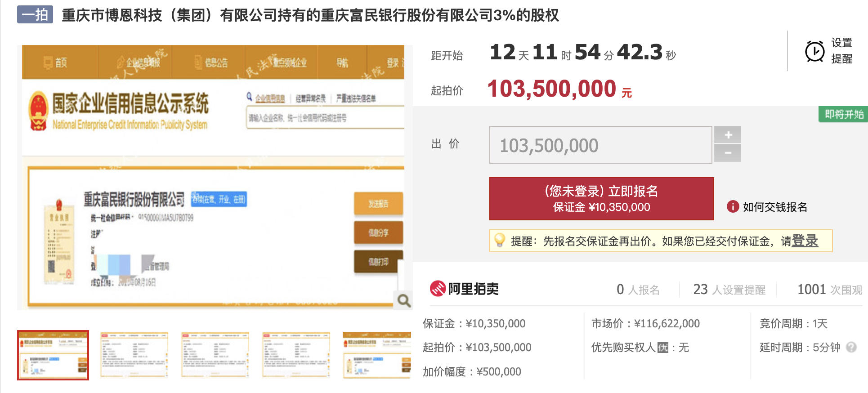Click the 竞价周期：1天 text

(x=793, y=323)
